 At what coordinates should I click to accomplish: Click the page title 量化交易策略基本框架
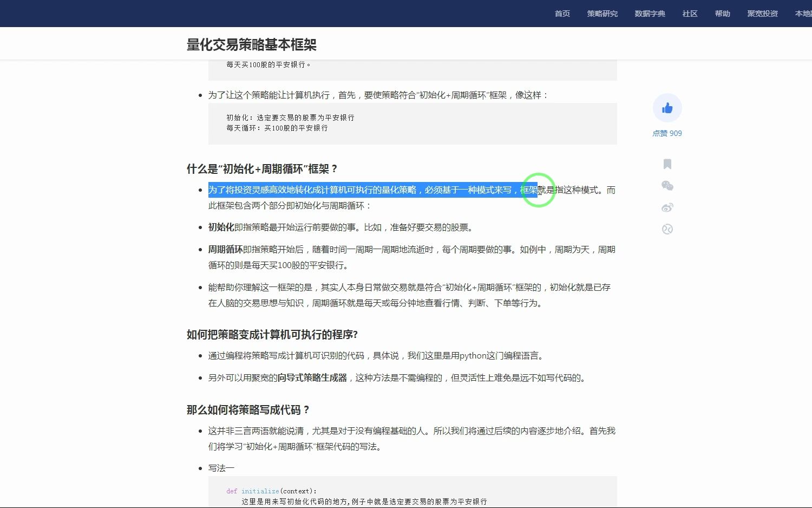pyautogui.click(x=252, y=44)
